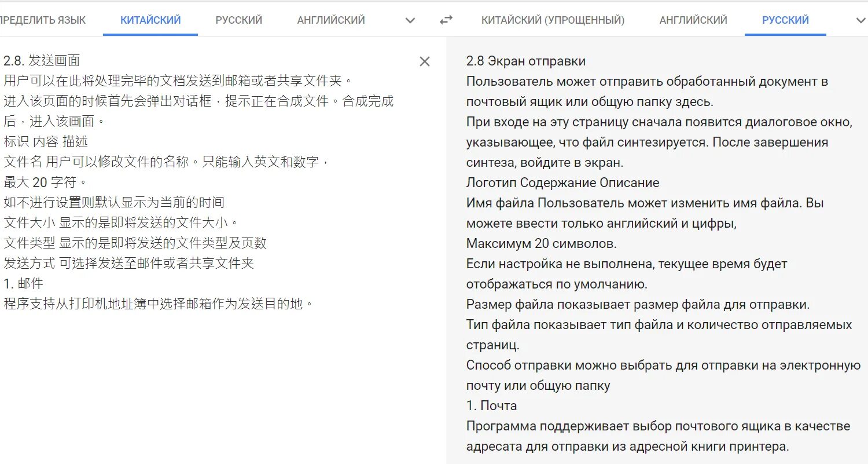Select target КИТАЙСКИЙ (УПРОЩЕННЫЙ) tab
The width and height of the screenshot is (868, 464).
pos(553,20)
